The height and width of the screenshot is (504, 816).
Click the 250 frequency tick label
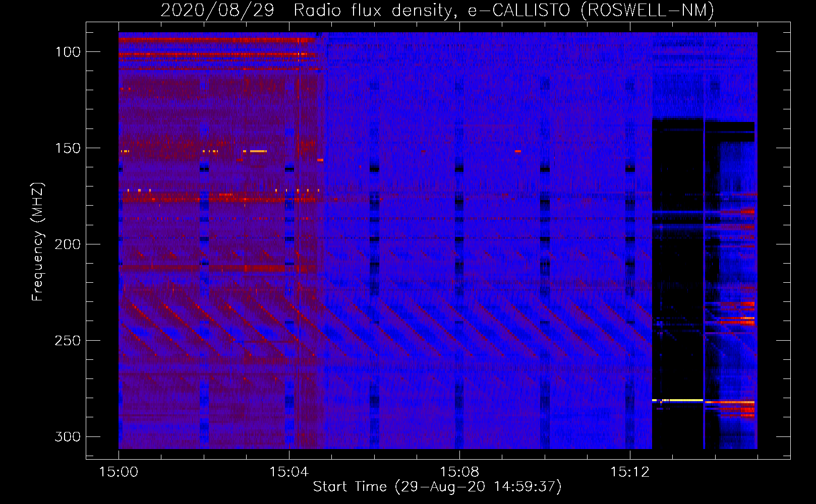[x=68, y=341]
